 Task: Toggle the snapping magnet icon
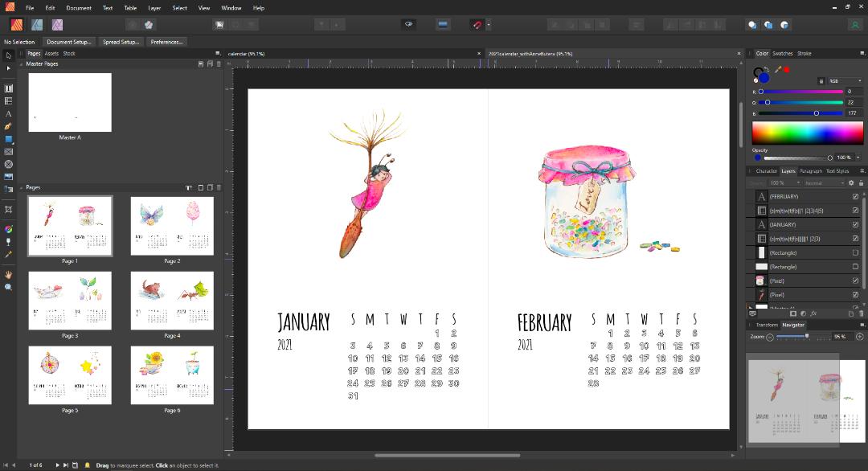pyautogui.click(x=477, y=25)
